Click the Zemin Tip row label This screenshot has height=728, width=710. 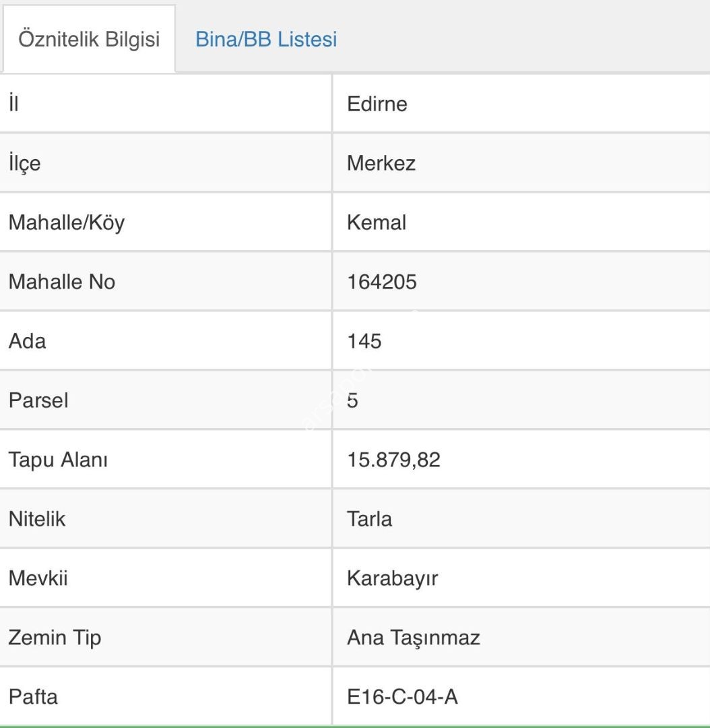[55, 638]
